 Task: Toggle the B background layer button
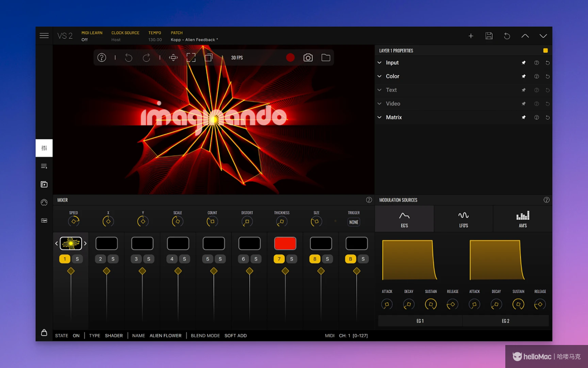click(x=351, y=259)
